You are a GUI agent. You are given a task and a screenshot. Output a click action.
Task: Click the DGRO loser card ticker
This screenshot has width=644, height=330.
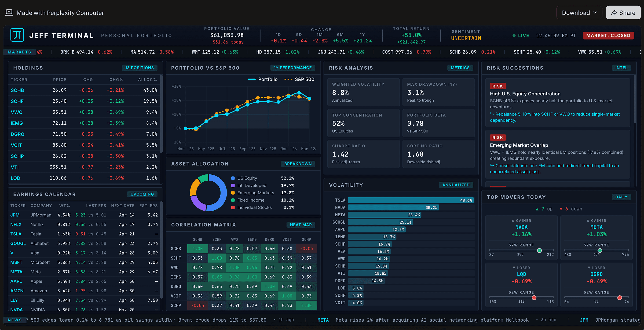coord(596,274)
